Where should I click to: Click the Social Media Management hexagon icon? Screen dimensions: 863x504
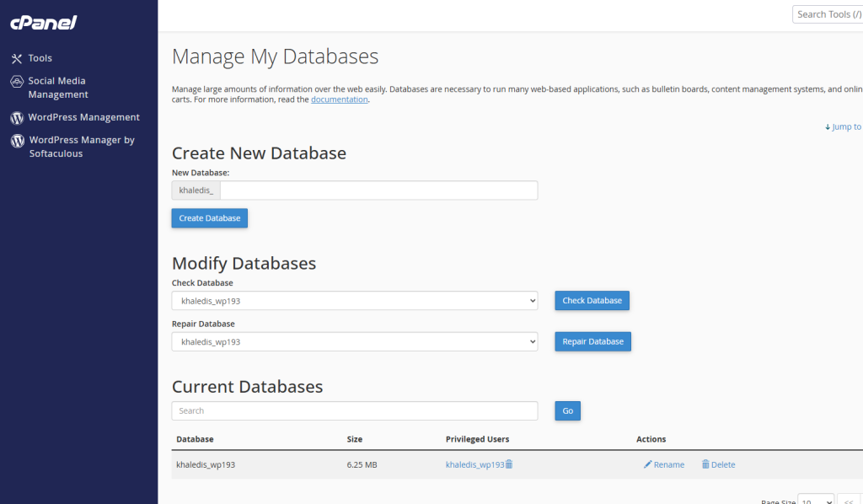17,82
